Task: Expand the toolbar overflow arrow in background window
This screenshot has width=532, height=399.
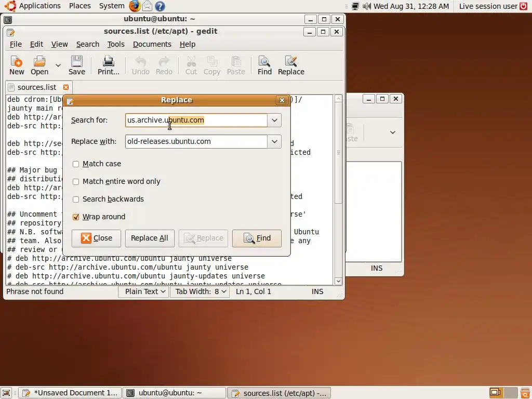Action: click(393, 132)
